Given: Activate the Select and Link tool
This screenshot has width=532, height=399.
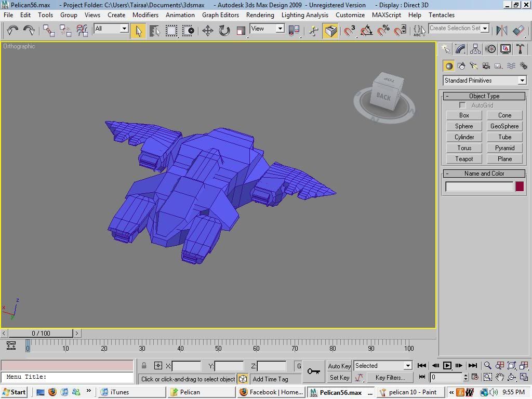Looking at the screenshot, I should [48, 31].
